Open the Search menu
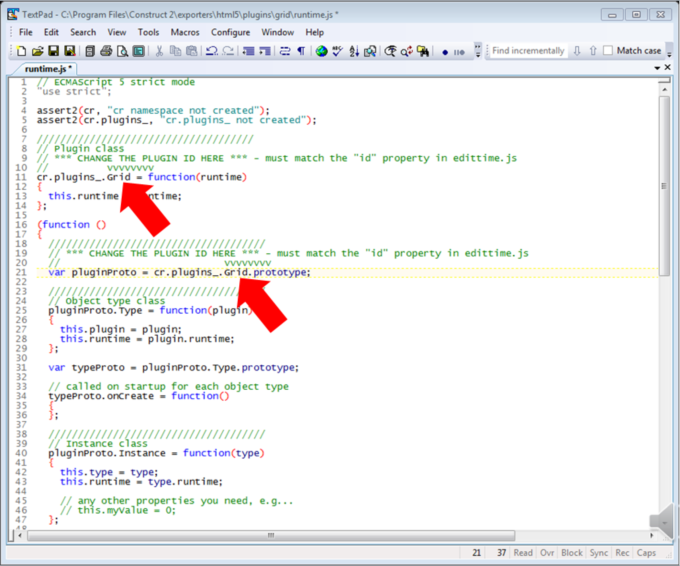The height and width of the screenshot is (566, 680). pos(83,32)
